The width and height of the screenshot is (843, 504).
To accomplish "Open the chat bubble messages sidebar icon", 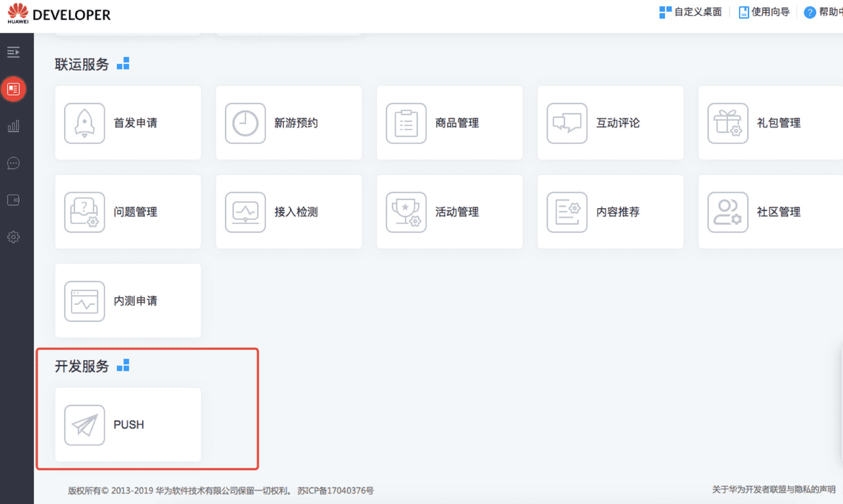I will [x=14, y=163].
